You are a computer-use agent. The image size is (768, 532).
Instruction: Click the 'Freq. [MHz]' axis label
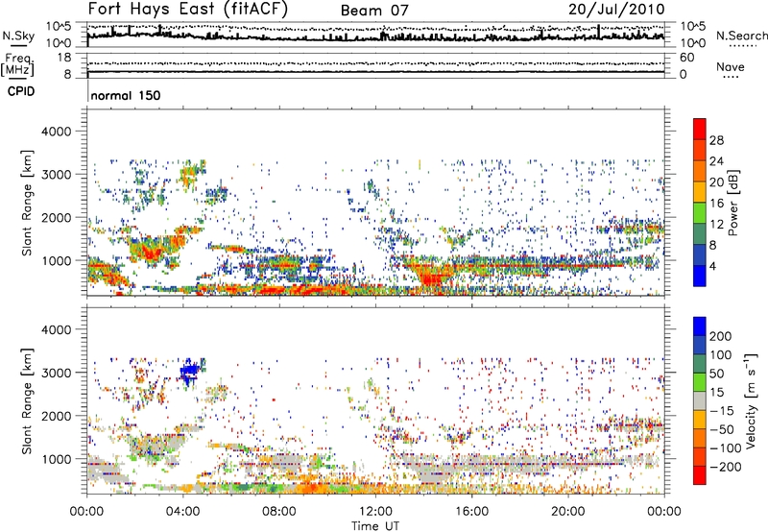click(17, 65)
